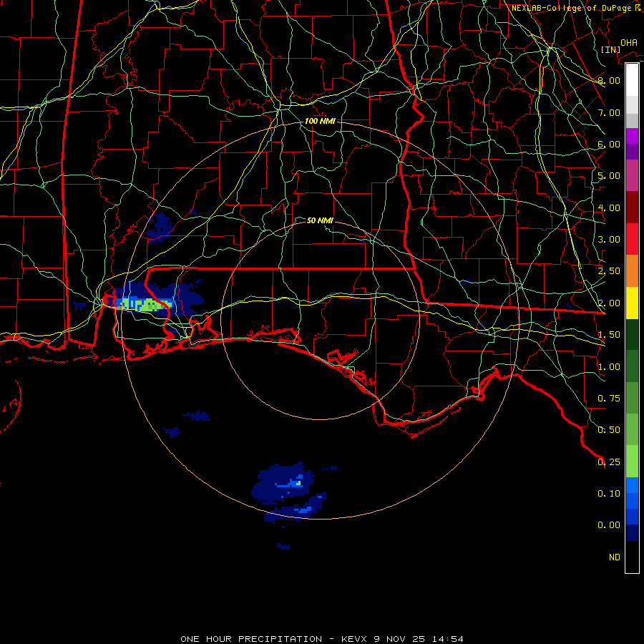The height and width of the screenshot is (644, 644).
Task: Select the 0.50 legend value
Action: [609, 429]
